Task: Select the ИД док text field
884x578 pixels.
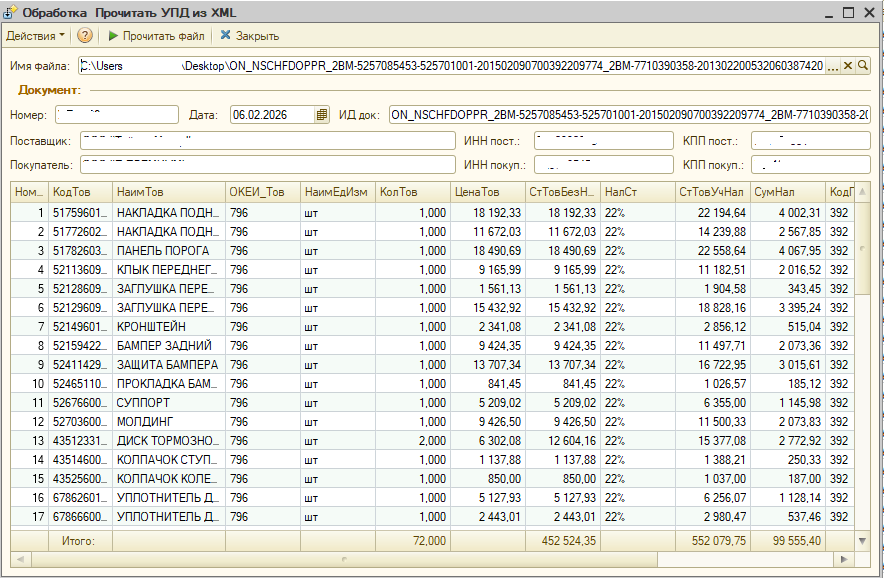Action: 628,115
